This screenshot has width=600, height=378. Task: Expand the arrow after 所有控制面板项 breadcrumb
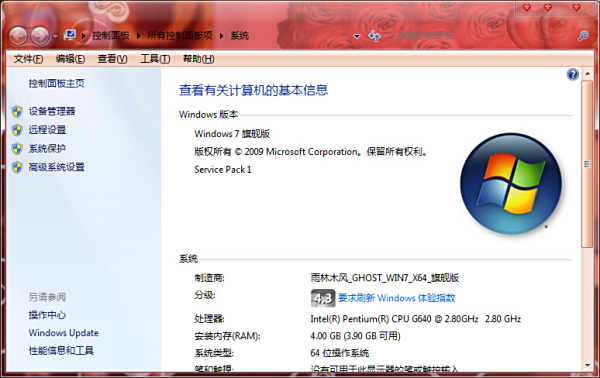[x=221, y=36]
